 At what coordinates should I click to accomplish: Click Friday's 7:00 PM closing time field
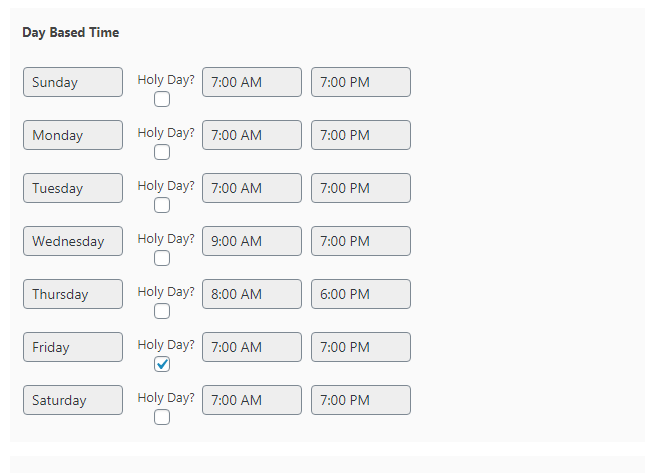coord(360,347)
